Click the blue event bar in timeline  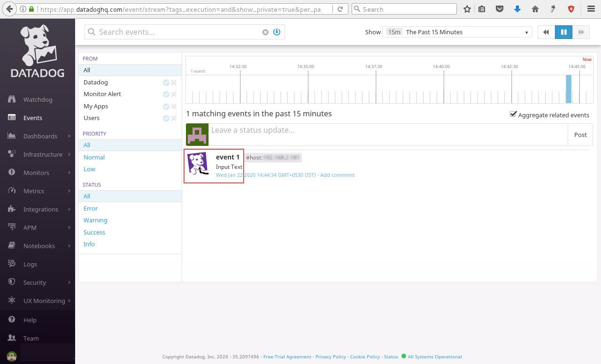coord(569,89)
